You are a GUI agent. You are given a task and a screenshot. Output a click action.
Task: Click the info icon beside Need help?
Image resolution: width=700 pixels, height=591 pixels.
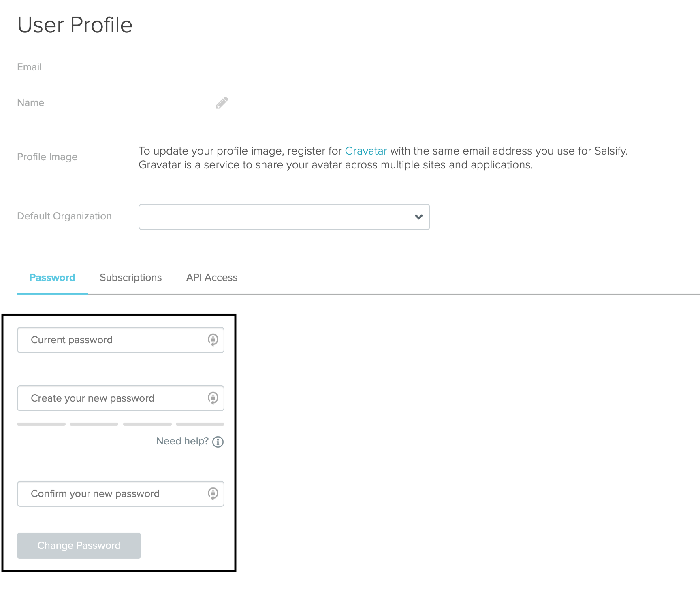coord(218,442)
